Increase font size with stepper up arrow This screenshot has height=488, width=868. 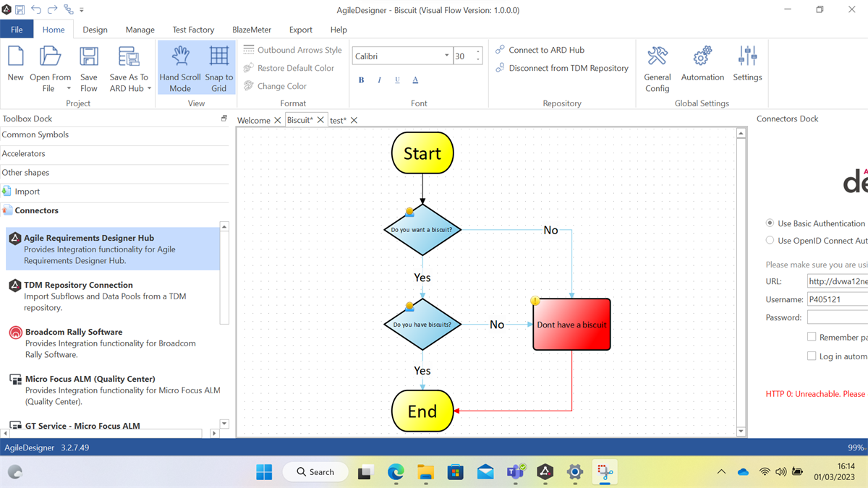click(478, 52)
